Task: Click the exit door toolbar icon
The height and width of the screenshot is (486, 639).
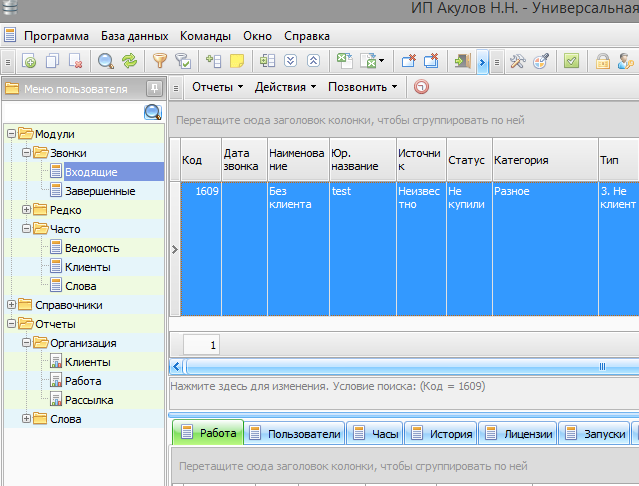Action: [463, 62]
